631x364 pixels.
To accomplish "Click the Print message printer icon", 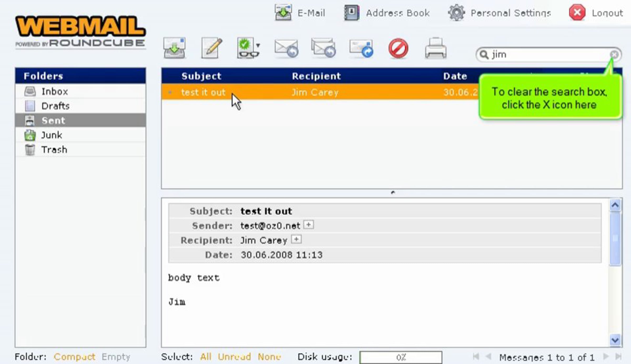I will click(435, 48).
